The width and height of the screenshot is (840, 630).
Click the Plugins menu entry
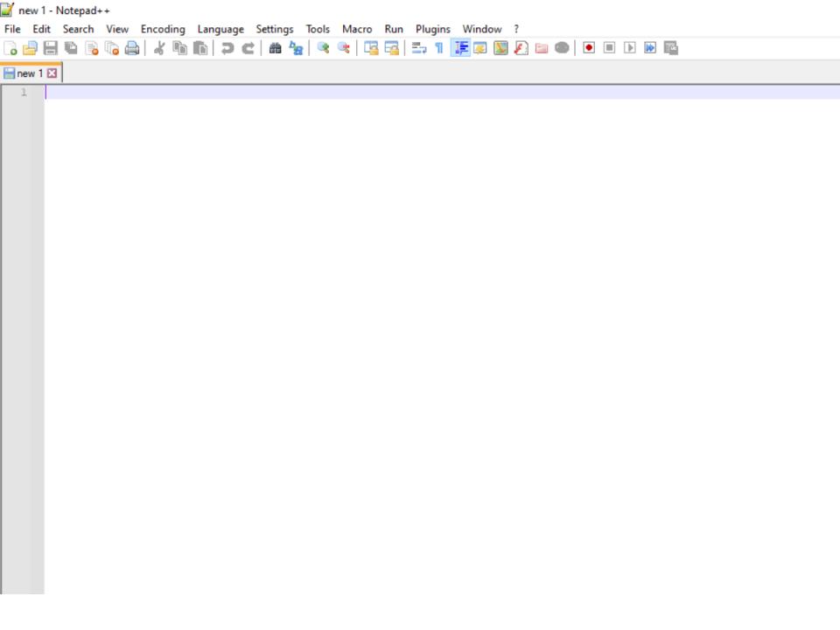click(x=432, y=29)
